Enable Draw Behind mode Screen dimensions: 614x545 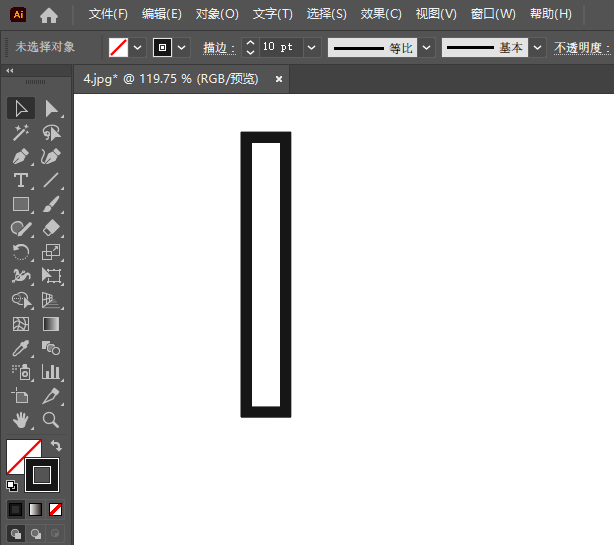click(x=36, y=533)
